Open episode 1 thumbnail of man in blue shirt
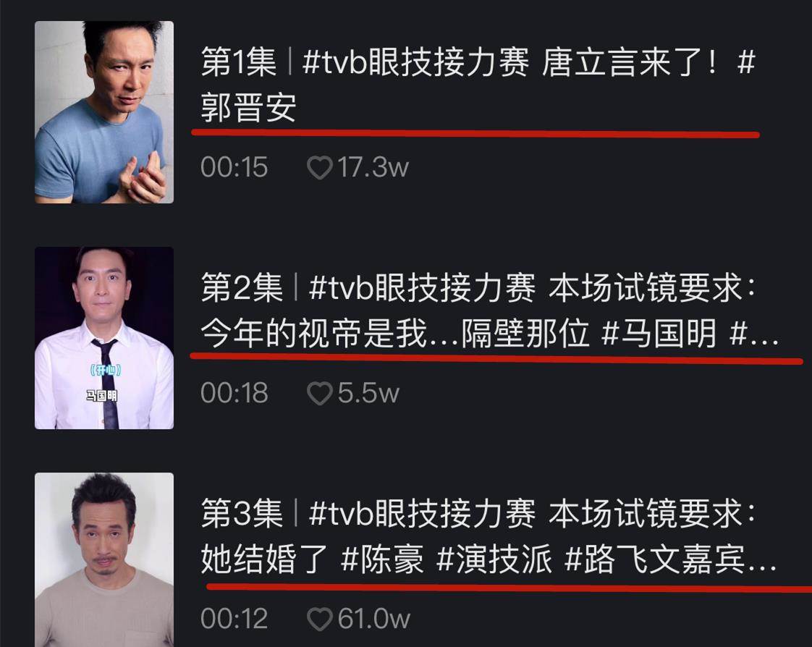The image size is (812, 647). tap(104, 112)
